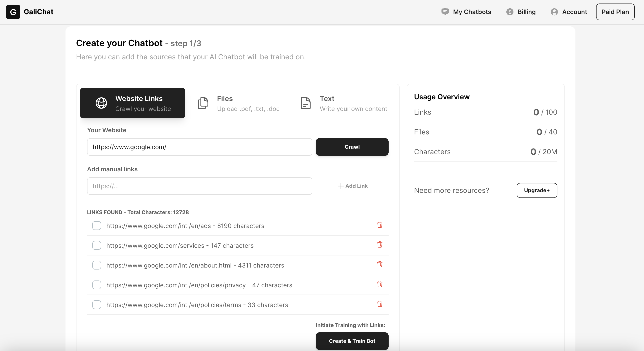Viewport: 644px width, 351px height.
Task: Click the Links 0 / 100 usage value
Action: (545, 112)
